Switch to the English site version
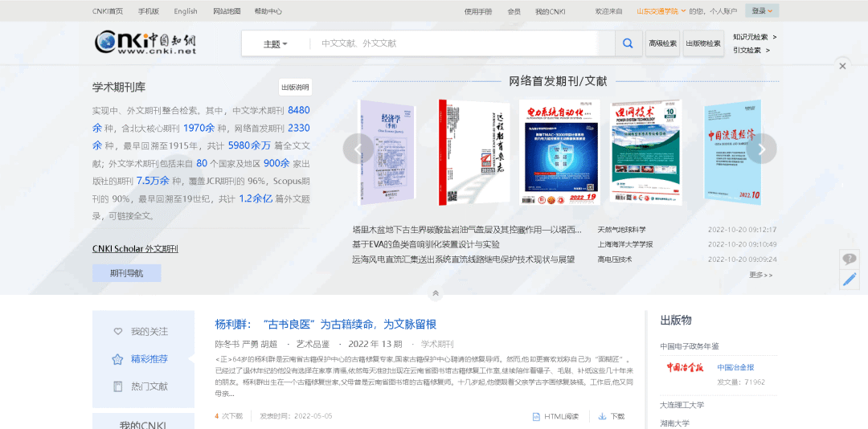Image resolution: width=868 pixels, height=429 pixels. [x=186, y=11]
